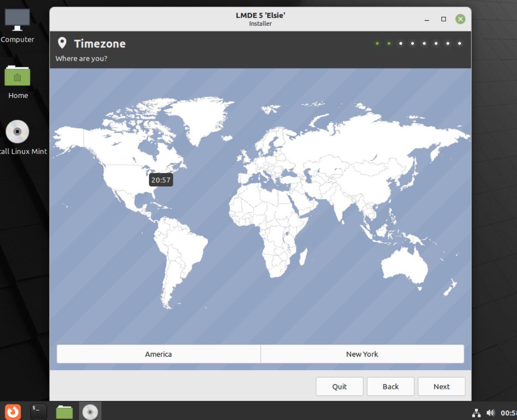Open the America region selector
The image size is (517, 420).
pyautogui.click(x=158, y=354)
